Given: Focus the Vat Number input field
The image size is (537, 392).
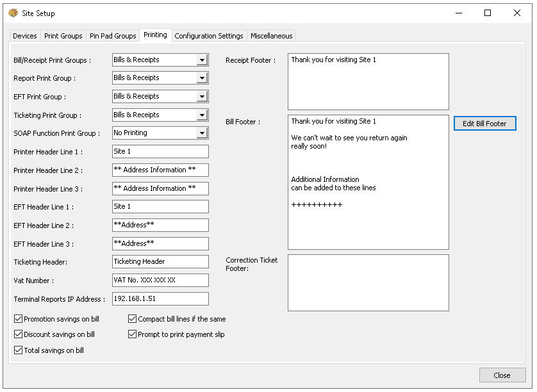Looking at the screenshot, I should pyautogui.click(x=160, y=280).
